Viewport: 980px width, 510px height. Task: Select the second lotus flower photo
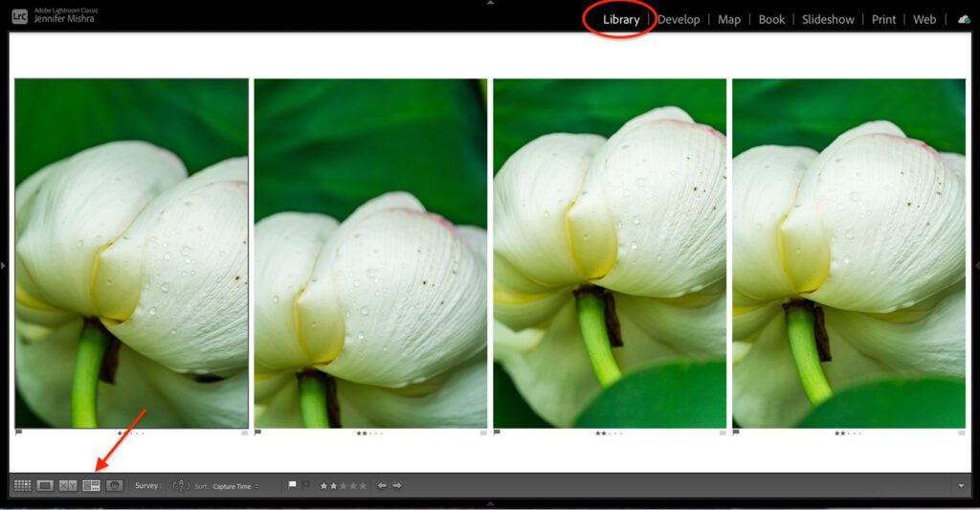coord(370,254)
